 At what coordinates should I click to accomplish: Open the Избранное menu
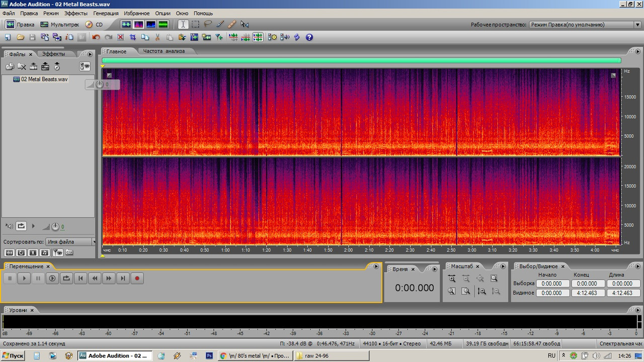137,13
